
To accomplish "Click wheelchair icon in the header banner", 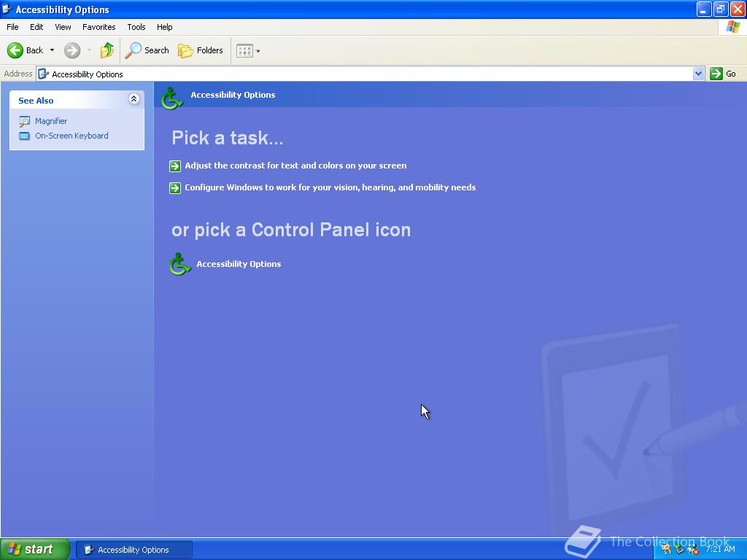I will 171,98.
